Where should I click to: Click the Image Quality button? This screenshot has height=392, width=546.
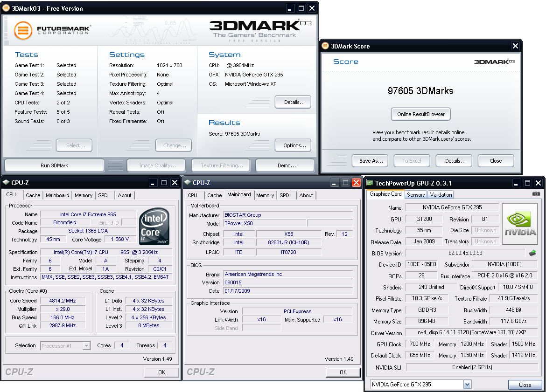(156, 165)
